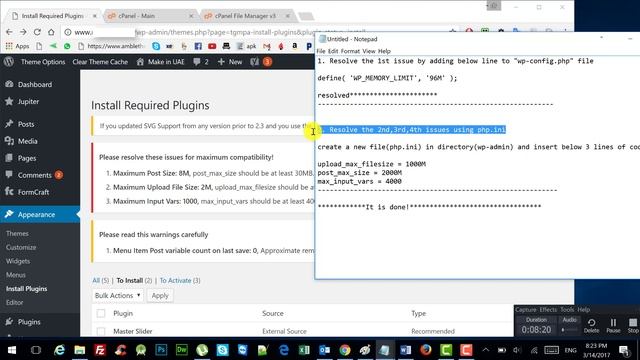Open the Widgets submenu item
This screenshot has height=360, width=640.
18,261
